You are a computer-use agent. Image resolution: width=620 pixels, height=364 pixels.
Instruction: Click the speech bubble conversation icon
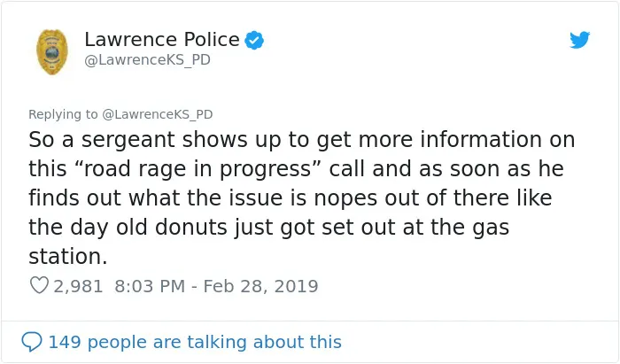tap(32, 342)
